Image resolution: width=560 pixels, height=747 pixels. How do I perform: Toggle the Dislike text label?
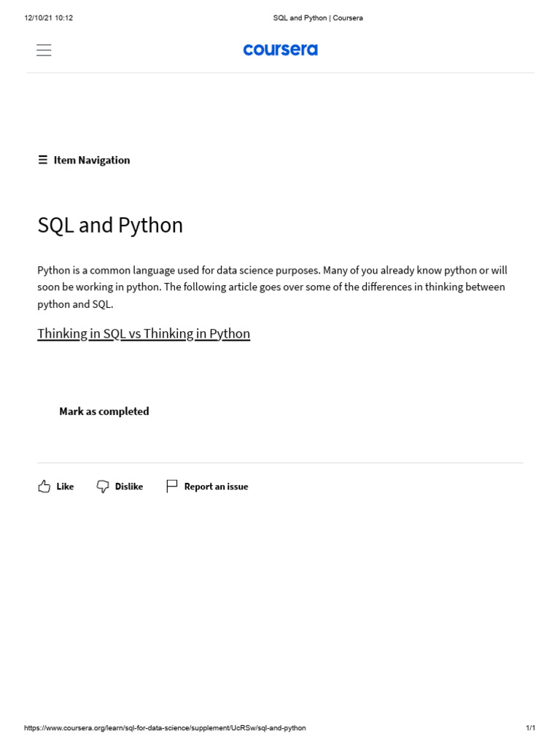(x=129, y=487)
